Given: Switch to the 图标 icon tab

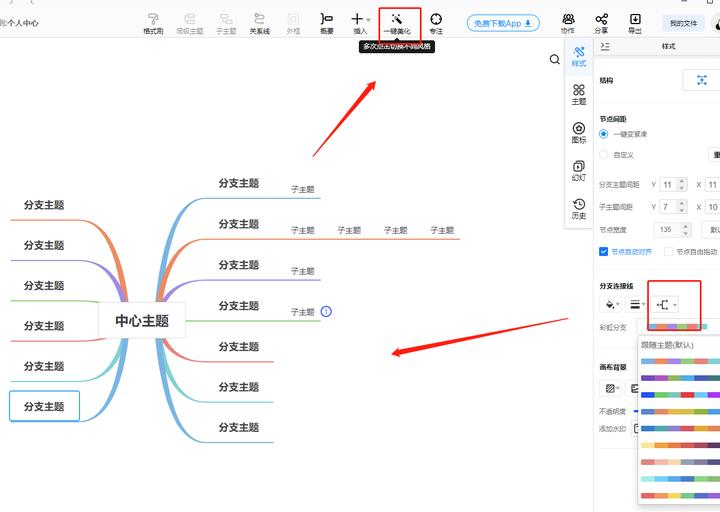Looking at the screenshot, I should coord(579,133).
